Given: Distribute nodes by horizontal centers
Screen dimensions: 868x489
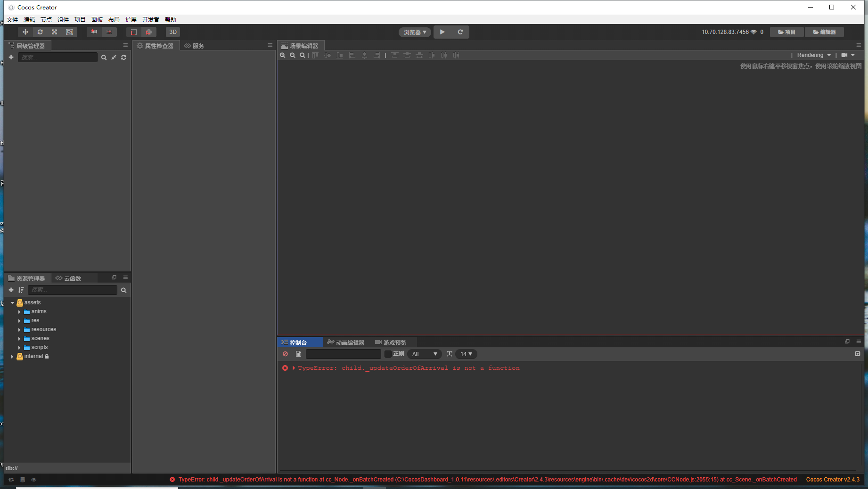Looking at the screenshot, I should click(x=444, y=55).
